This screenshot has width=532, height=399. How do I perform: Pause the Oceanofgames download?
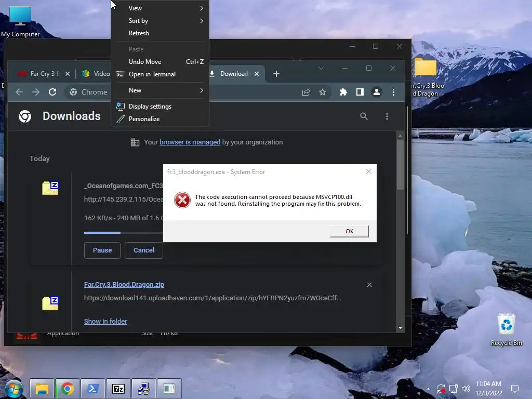(x=102, y=250)
